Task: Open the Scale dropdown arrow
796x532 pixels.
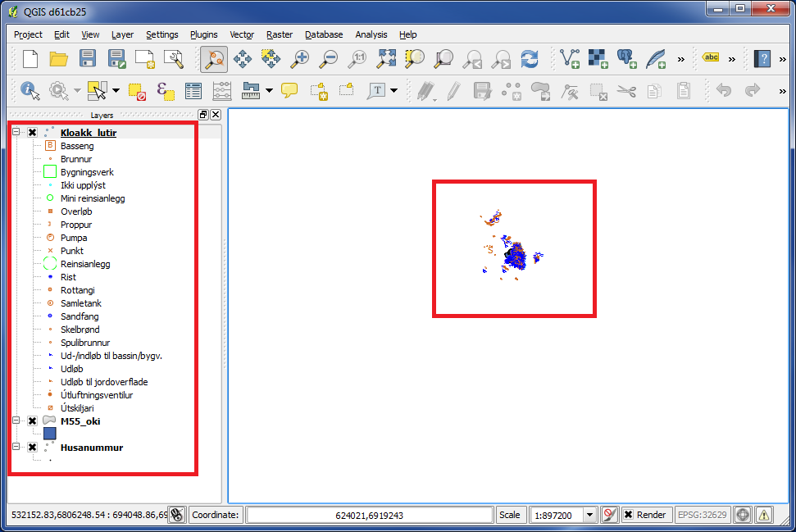Action: pos(589,515)
